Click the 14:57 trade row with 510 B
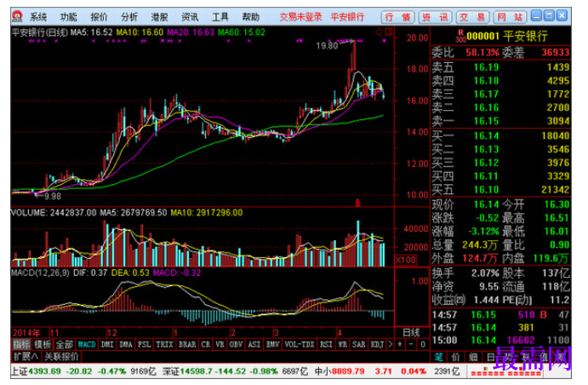588x385 pixels. (x=500, y=314)
